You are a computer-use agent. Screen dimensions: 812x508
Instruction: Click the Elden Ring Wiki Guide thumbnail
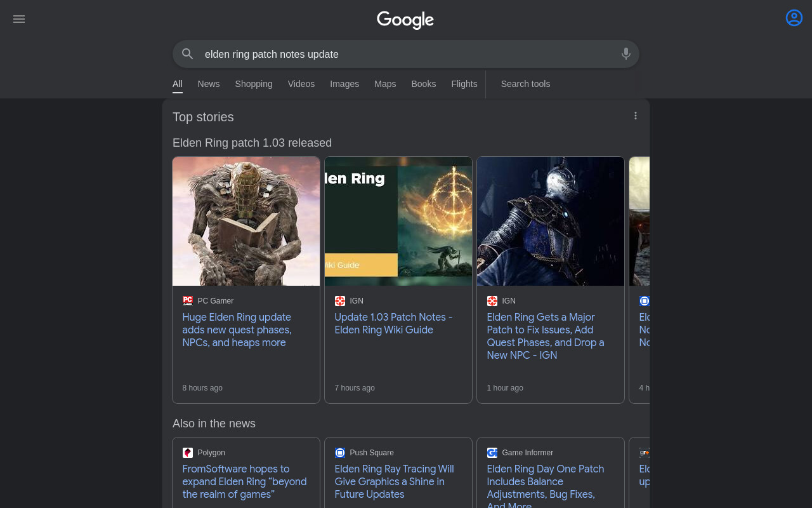(x=398, y=221)
